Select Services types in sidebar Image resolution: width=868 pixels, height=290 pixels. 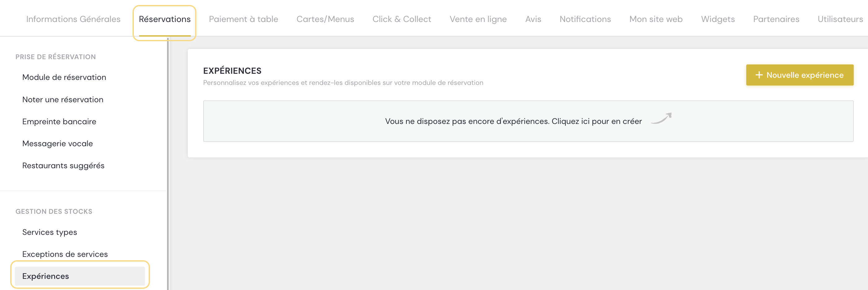[50, 232]
